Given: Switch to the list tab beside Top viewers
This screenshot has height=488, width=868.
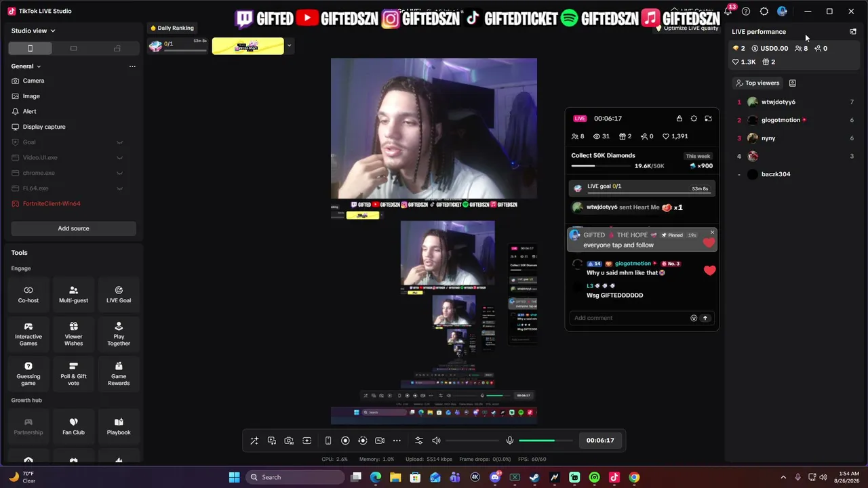Looking at the screenshot, I should tap(792, 83).
